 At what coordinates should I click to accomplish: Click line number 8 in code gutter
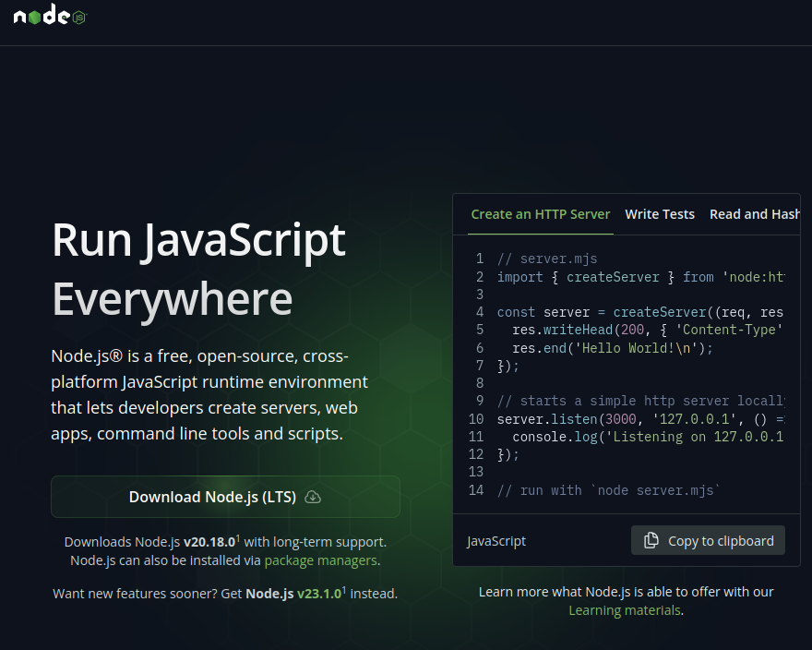tap(480, 383)
